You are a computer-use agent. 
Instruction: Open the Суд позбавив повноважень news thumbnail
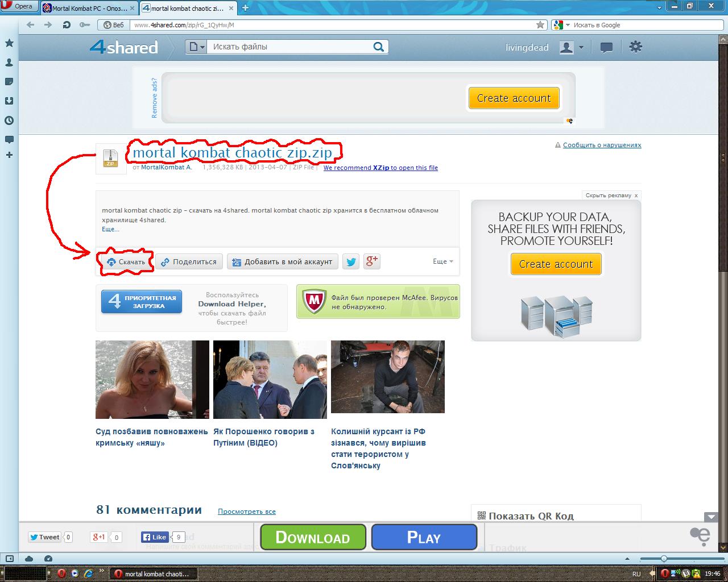coord(152,380)
